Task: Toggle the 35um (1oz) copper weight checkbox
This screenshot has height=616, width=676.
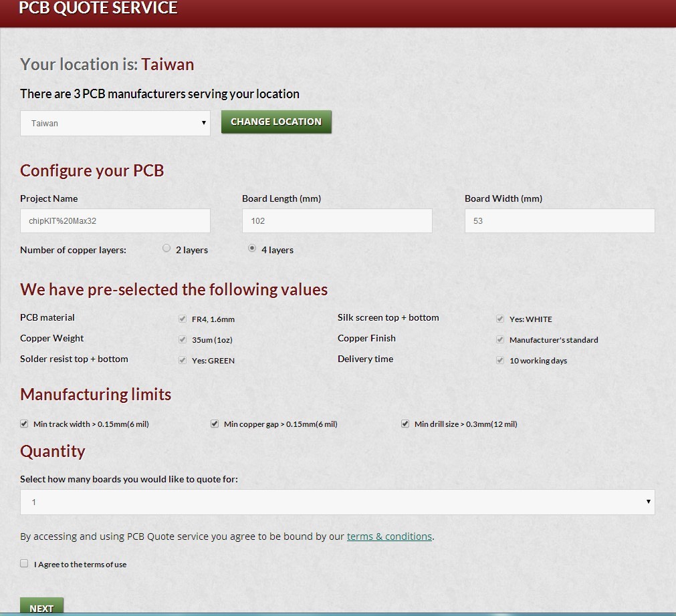Action: click(183, 339)
